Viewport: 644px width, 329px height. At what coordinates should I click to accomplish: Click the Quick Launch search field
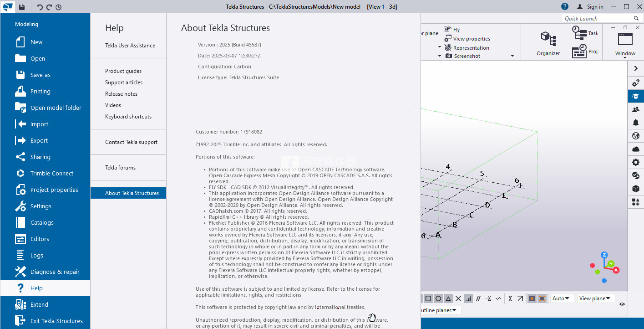point(597,18)
